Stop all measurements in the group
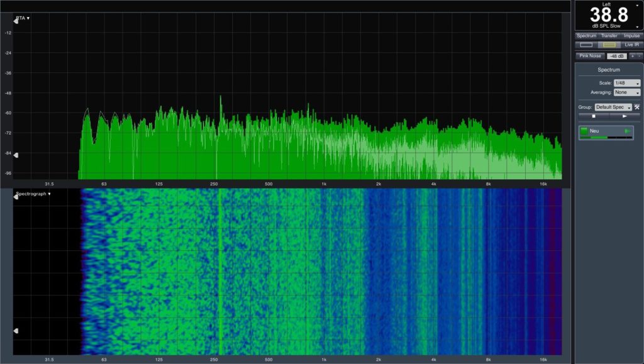 pos(594,116)
